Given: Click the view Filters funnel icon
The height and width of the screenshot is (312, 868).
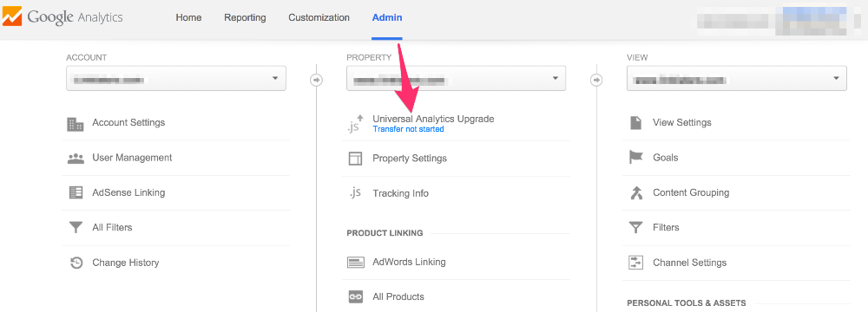Looking at the screenshot, I should (x=636, y=227).
